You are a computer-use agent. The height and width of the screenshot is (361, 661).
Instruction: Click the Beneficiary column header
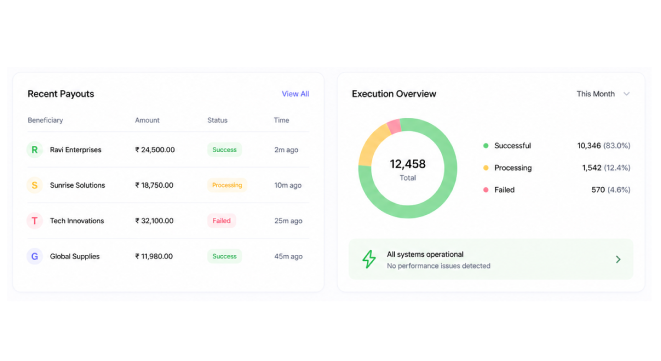[45, 120]
